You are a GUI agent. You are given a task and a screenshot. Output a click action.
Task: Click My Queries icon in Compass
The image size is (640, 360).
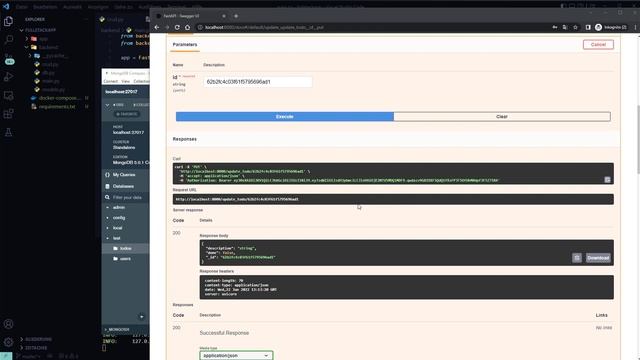(x=107, y=175)
